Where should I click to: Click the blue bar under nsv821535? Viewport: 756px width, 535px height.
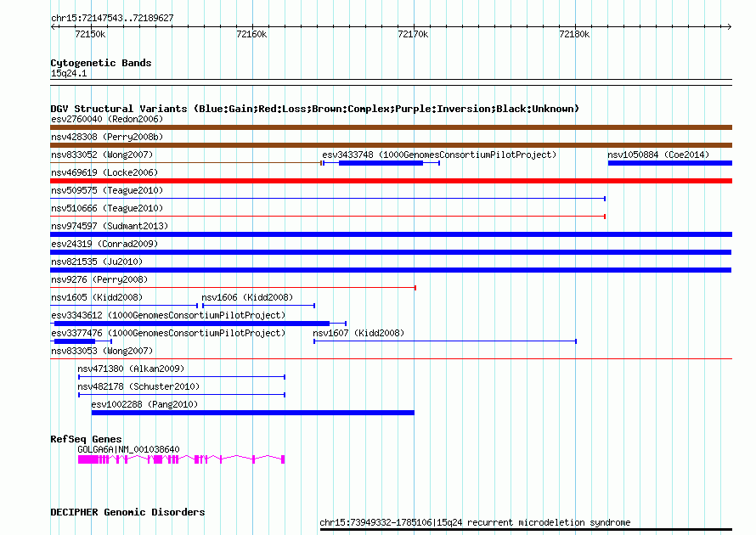391,270
